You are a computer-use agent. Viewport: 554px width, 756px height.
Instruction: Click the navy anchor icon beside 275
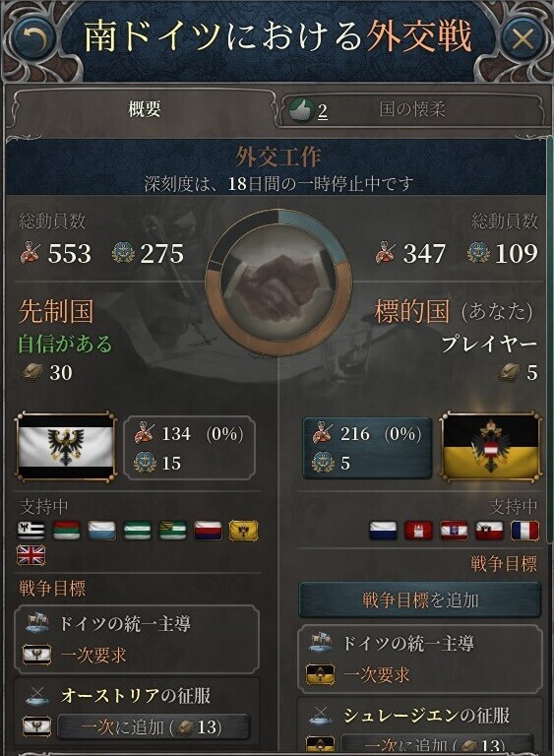pyautogui.click(x=123, y=253)
